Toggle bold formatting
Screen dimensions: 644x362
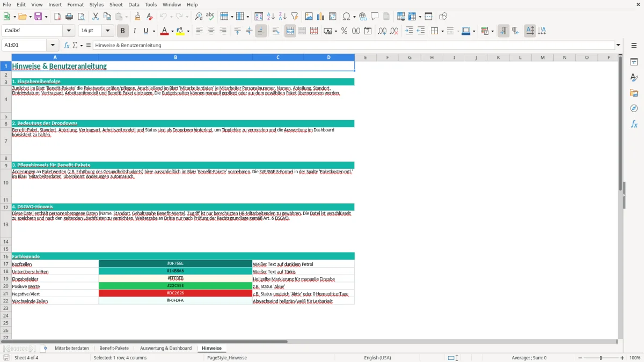click(x=122, y=31)
